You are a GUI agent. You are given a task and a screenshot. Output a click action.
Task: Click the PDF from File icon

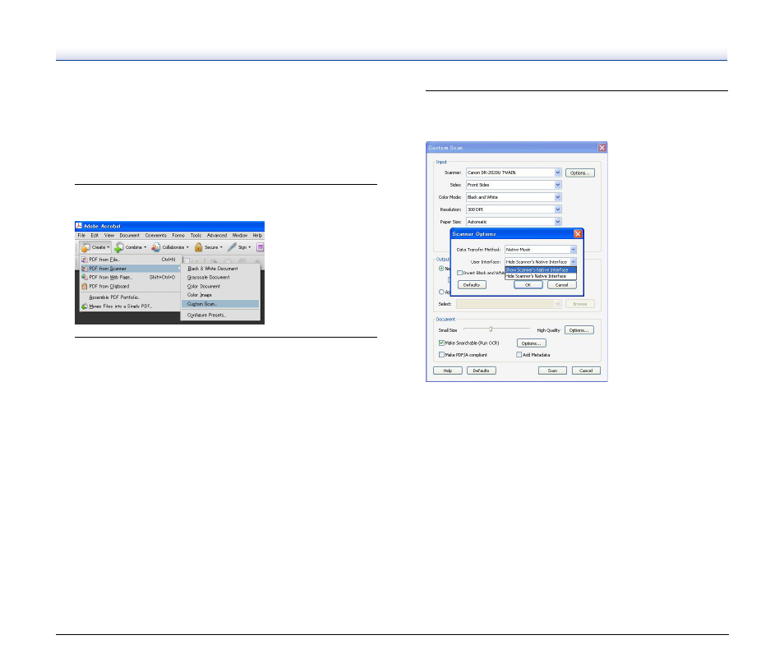click(85, 260)
